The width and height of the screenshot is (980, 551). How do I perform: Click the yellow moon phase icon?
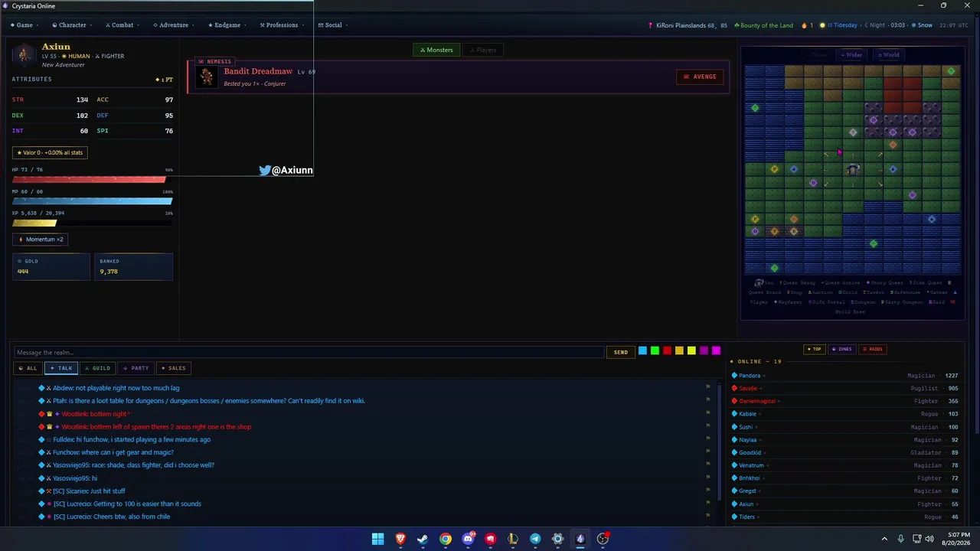pyautogui.click(x=823, y=25)
